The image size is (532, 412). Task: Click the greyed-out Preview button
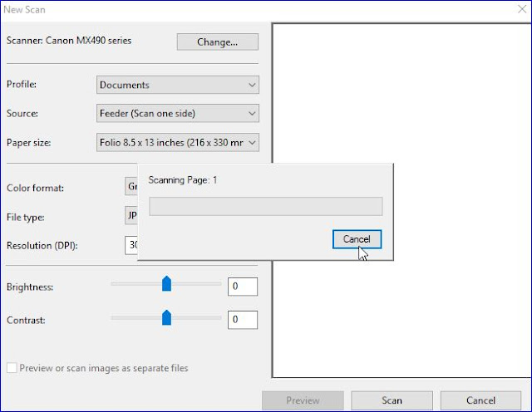pos(303,400)
